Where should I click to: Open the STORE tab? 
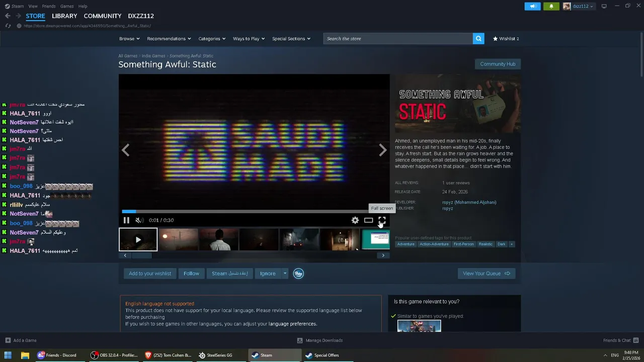click(x=35, y=16)
